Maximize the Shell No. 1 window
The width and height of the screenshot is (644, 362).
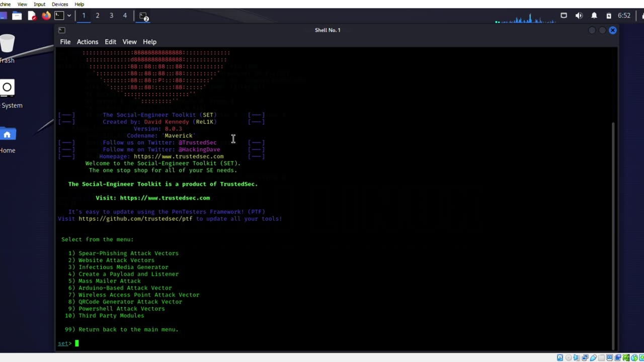click(x=602, y=30)
